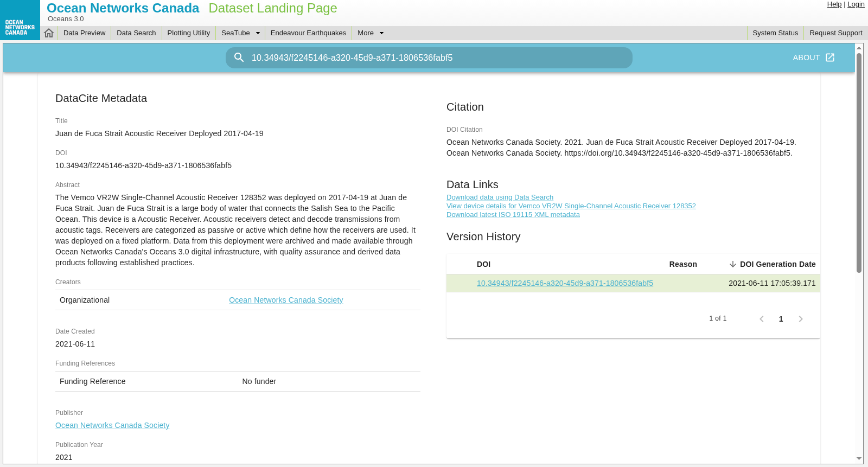The width and height of the screenshot is (868, 467).
Task: Select page 1 in version history pagination
Action: (781, 319)
